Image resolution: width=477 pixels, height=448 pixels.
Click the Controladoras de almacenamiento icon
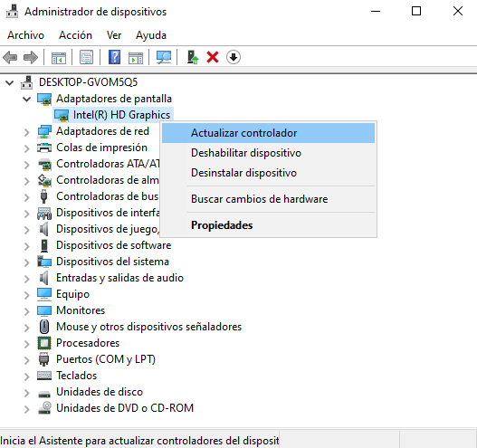click(44, 180)
